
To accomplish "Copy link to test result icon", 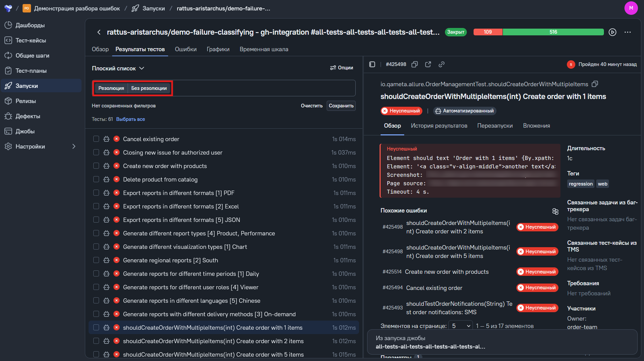I will tap(442, 64).
